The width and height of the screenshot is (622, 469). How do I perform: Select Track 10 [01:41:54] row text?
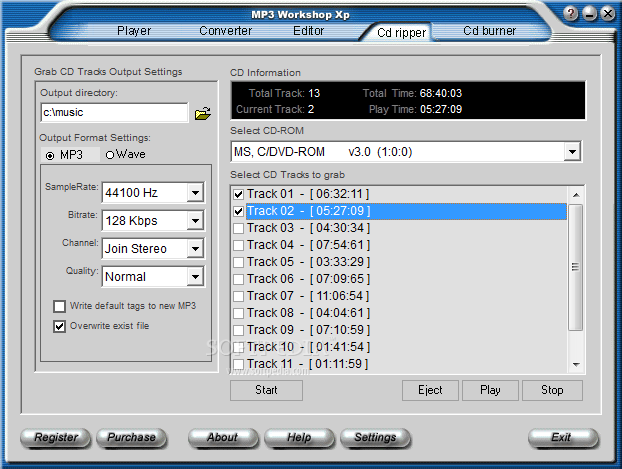point(308,348)
